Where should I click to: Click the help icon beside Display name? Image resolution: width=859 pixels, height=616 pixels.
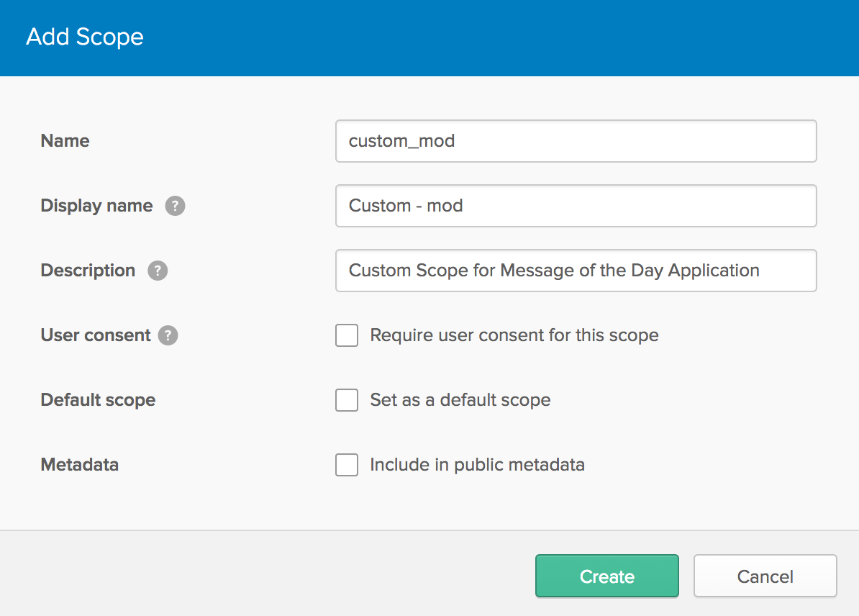click(x=175, y=206)
